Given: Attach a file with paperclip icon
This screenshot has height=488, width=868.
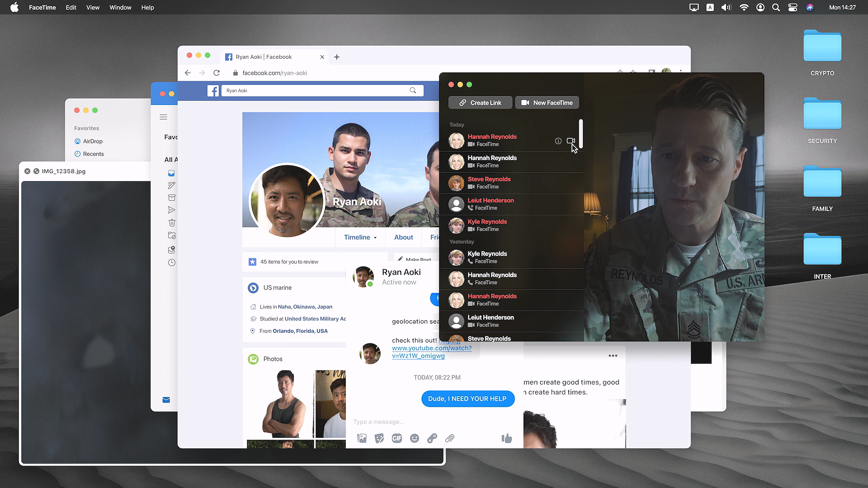Looking at the screenshot, I should pyautogui.click(x=450, y=438).
